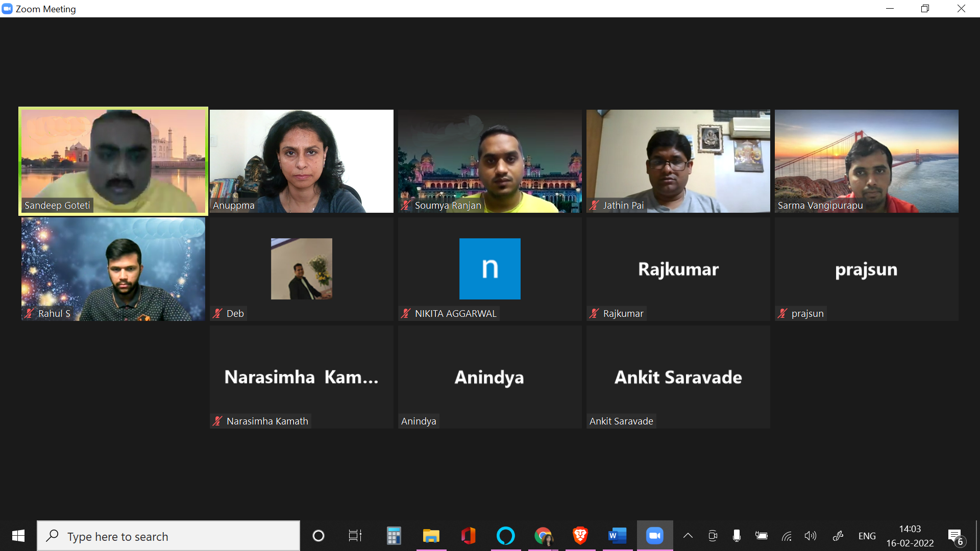The height and width of the screenshot is (551, 980).
Task: Click the clock showing 14:03
Action: [910, 536]
